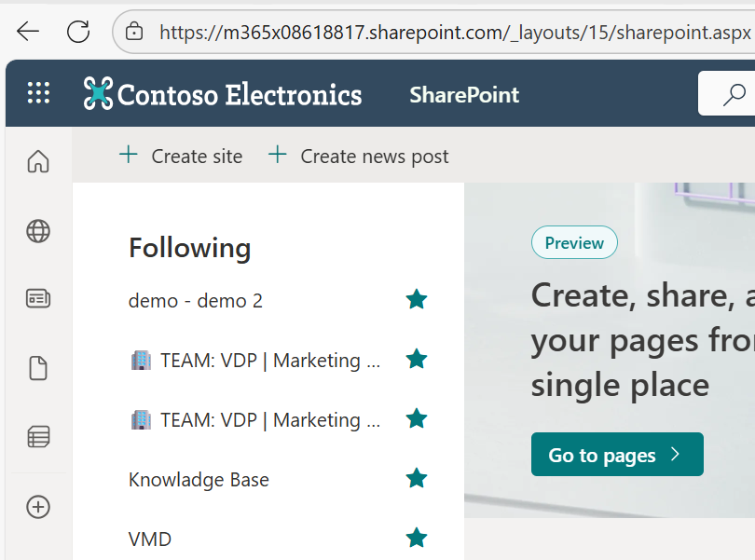Select the SharePoint URL in the address bar
Image resolution: width=755 pixels, height=560 pixels.
[x=455, y=33]
